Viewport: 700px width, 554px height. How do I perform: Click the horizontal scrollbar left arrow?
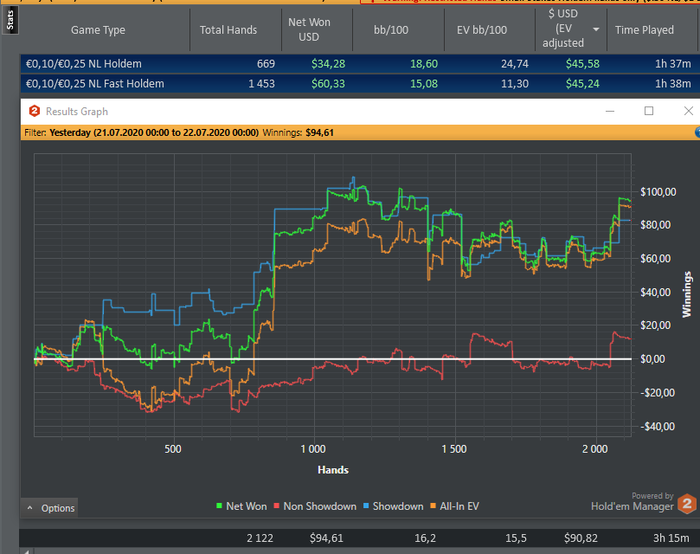(26, 552)
